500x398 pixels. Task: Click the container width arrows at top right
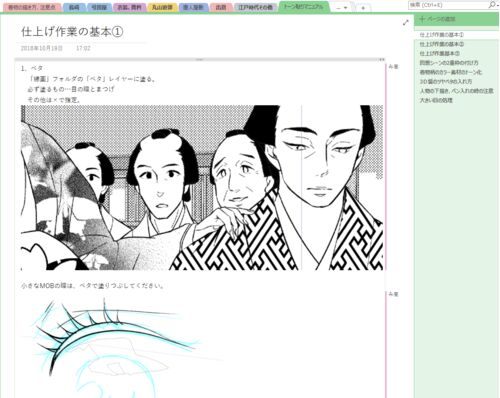tap(382, 60)
